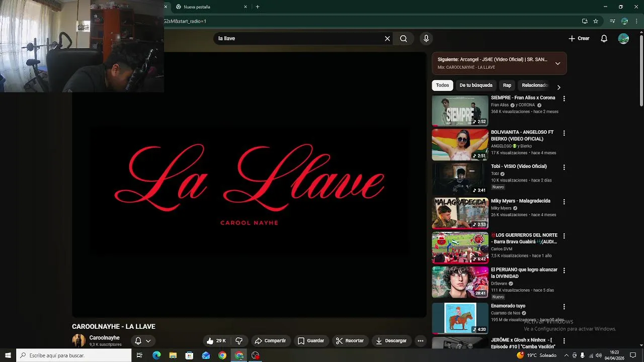Open the Mail app from taskbar
The height and width of the screenshot is (362, 644).
coord(206,355)
